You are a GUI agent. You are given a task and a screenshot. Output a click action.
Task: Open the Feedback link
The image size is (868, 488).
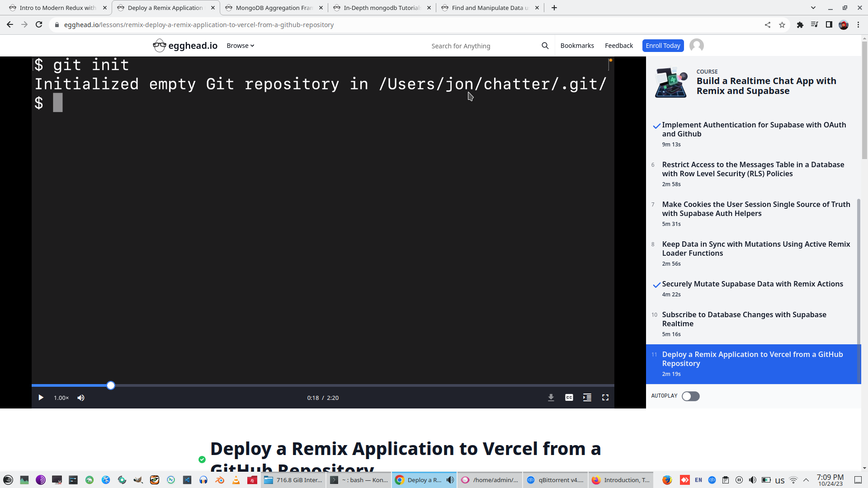(x=618, y=46)
